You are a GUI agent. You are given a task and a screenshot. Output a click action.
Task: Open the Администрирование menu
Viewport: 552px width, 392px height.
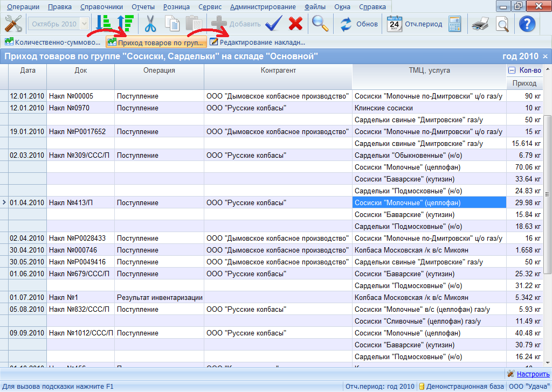point(263,7)
